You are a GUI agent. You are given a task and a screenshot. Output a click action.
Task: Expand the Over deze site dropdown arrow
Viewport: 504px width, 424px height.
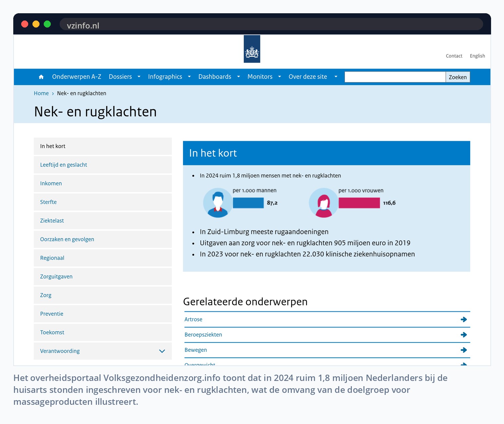(336, 77)
